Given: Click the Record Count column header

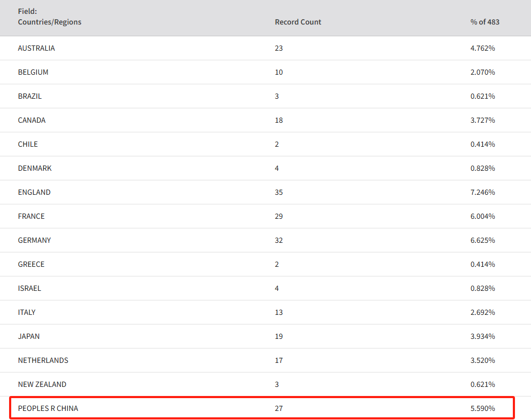Looking at the screenshot, I should click(x=298, y=22).
